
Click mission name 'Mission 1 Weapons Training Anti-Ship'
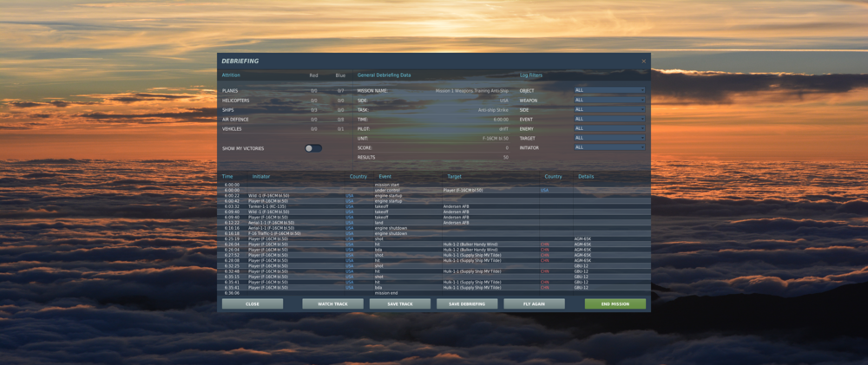pos(472,91)
